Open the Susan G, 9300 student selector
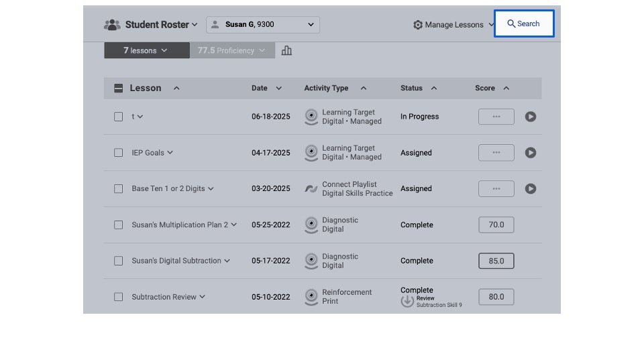 [x=263, y=25]
